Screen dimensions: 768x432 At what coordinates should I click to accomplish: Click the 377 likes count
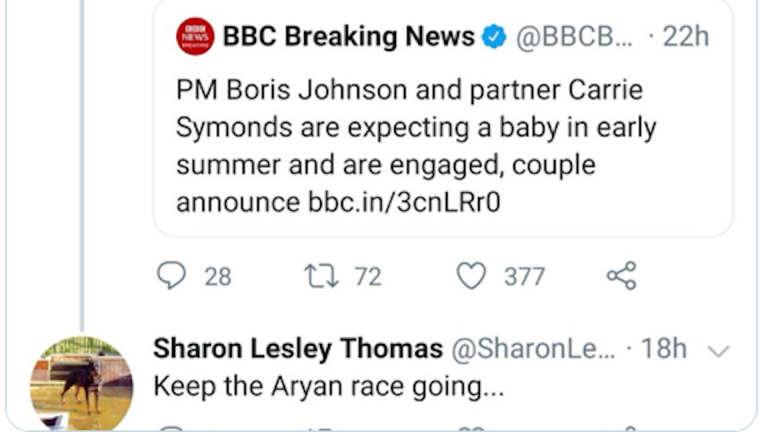(x=524, y=277)
